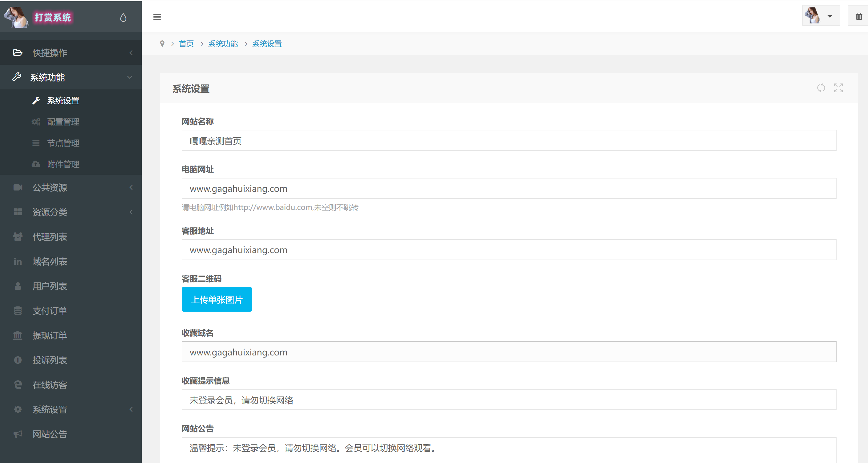Click the trash can icon in the header
868x463 pixels.
859,16
